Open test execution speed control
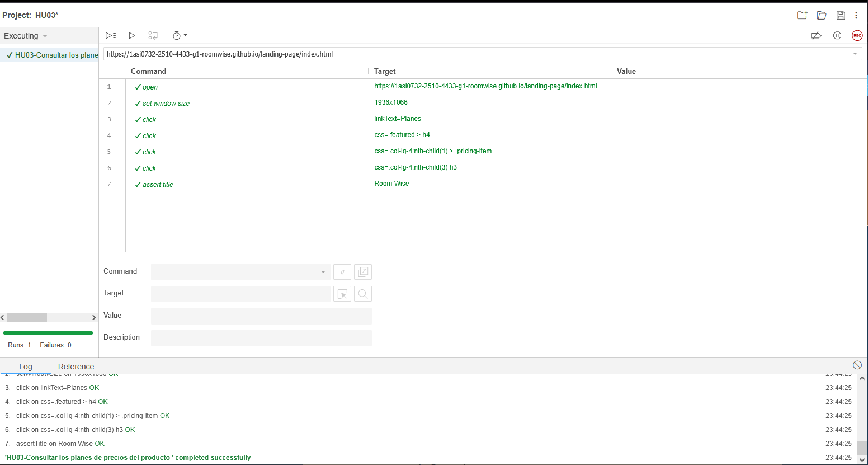Image resolution: width=868 pixels, height=465 pixels. [180, 35]
